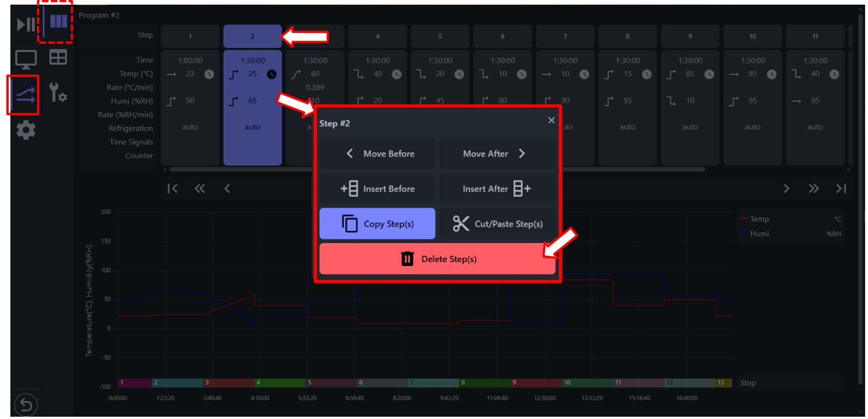
Task: Click step 1 humidity value 50
Action: (x=190, y=100)
